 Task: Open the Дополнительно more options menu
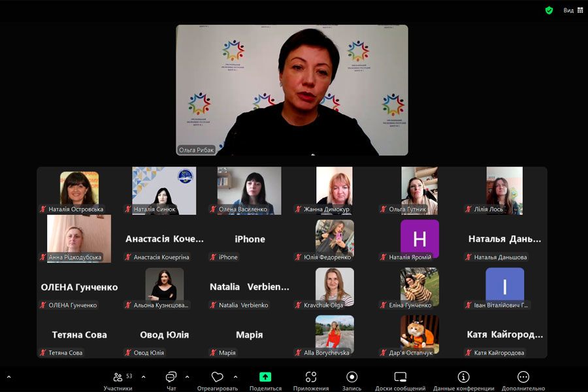click(x=523, y=378)
